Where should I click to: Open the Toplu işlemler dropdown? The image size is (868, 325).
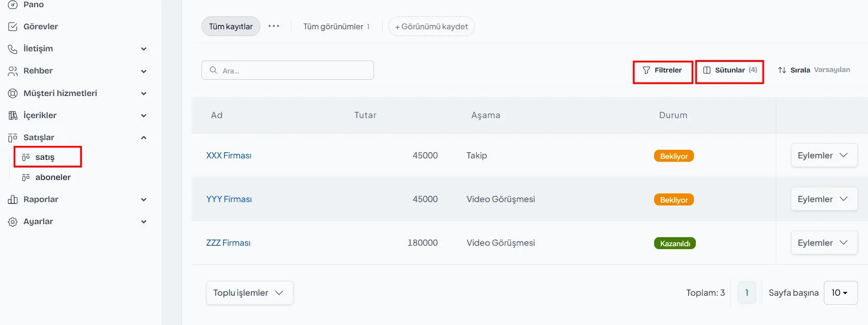coord(249,293)
